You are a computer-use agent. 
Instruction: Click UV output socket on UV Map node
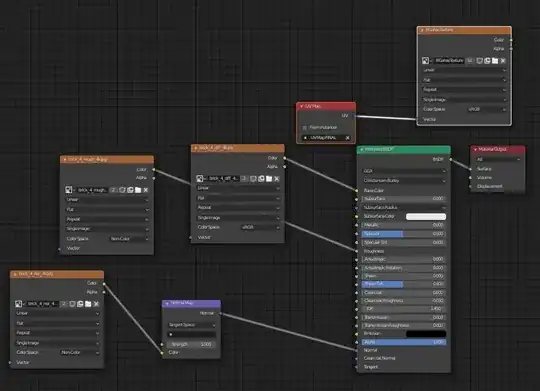coord(355,116)
